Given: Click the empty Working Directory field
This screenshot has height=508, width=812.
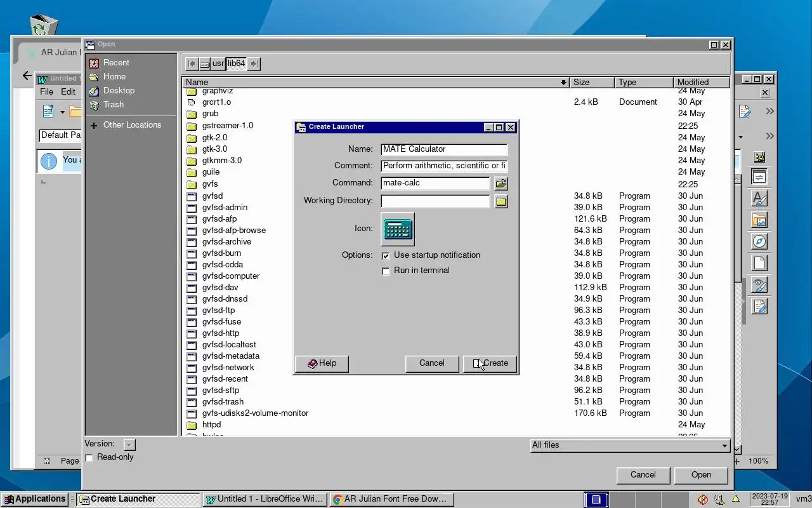Looking at the screenshot, I should point(435,201).
